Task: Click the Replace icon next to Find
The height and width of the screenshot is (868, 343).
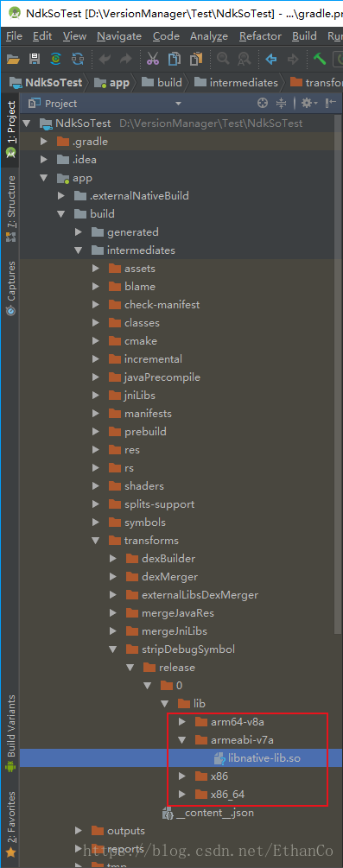Action: [244, 59]
